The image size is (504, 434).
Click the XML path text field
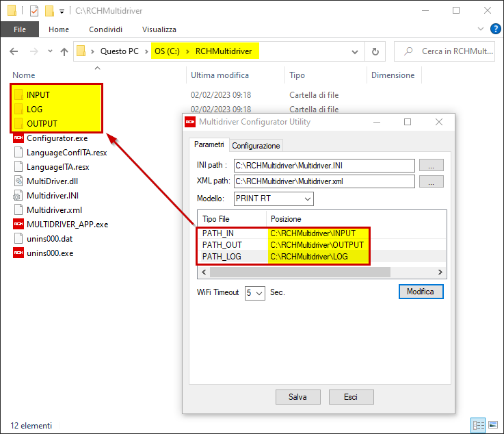[x=324, y=181]
